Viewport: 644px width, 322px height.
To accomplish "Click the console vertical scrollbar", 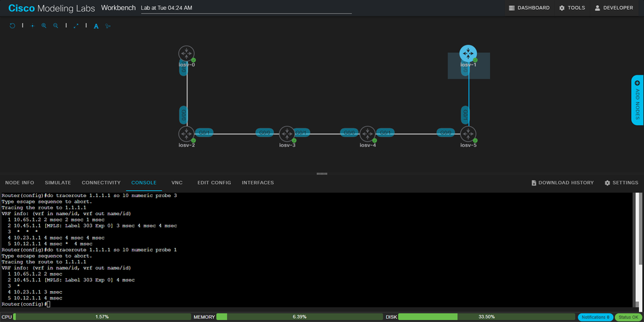I will click(x=637, y=251).
